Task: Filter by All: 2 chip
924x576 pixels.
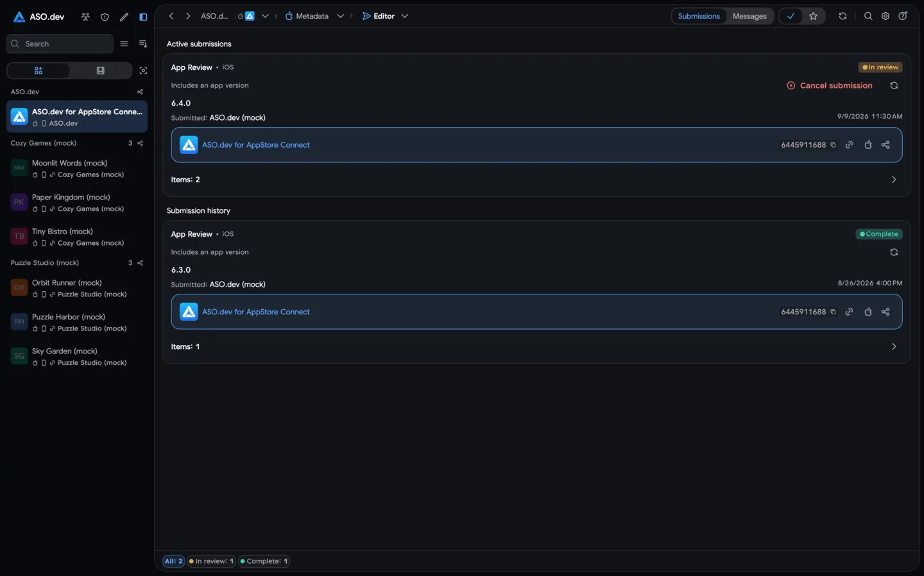Action: pyautogui.click(x=173, y=561)
